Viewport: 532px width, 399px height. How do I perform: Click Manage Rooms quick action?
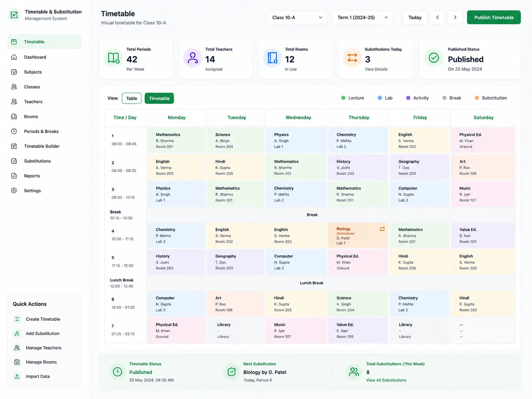point(44,362)
